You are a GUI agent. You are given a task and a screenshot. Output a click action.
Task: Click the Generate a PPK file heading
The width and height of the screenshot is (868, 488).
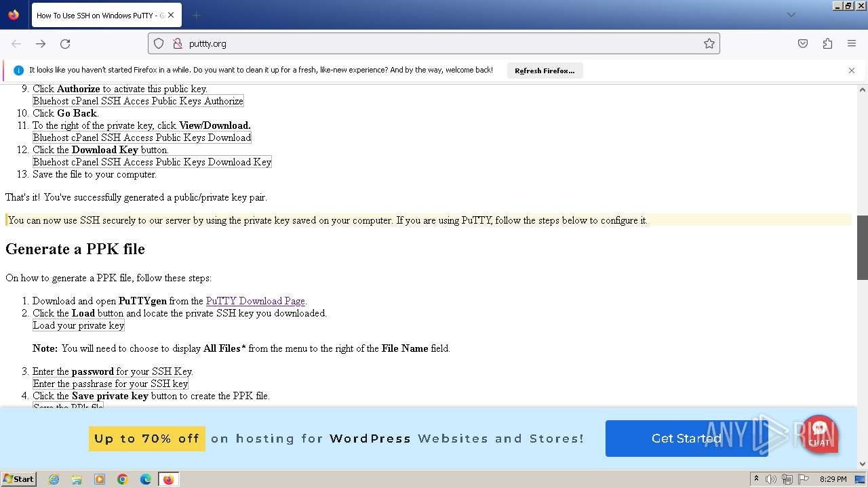click(75, 249)
